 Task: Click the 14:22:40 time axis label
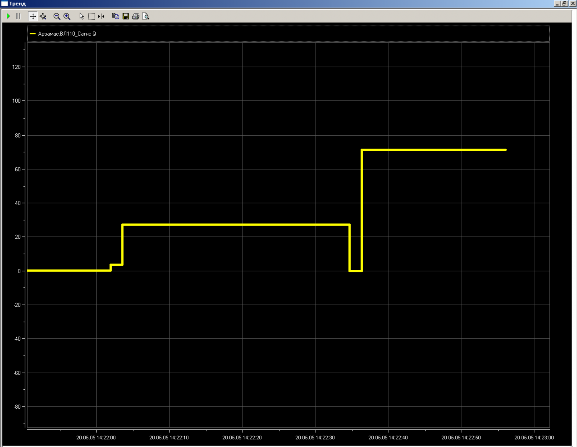point(388,437)
